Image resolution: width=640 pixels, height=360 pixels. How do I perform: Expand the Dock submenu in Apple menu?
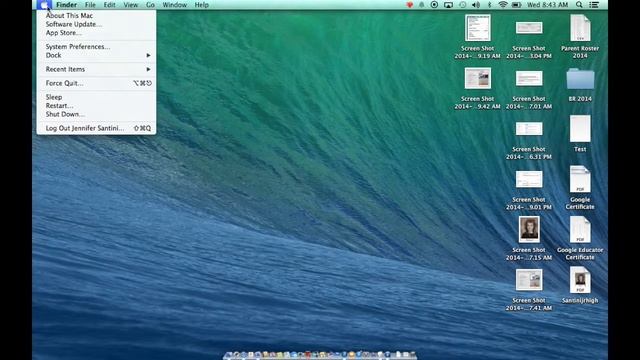point(96,55)
